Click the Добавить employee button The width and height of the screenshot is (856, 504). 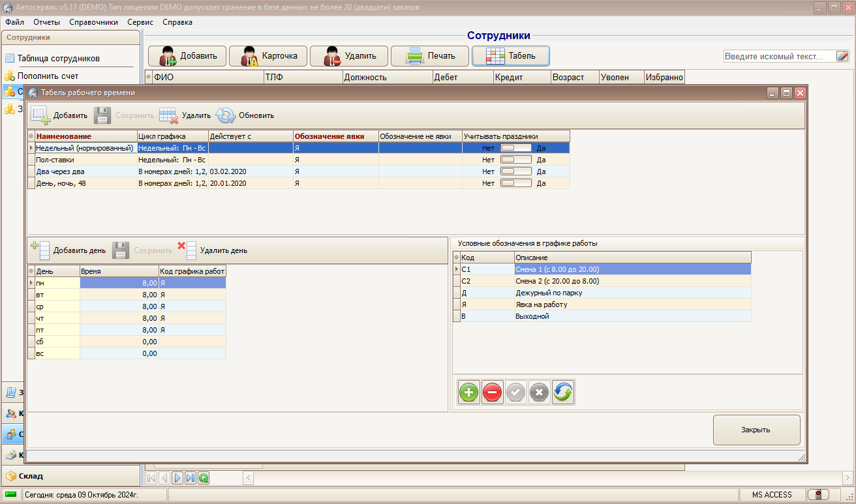pos(189,56)
